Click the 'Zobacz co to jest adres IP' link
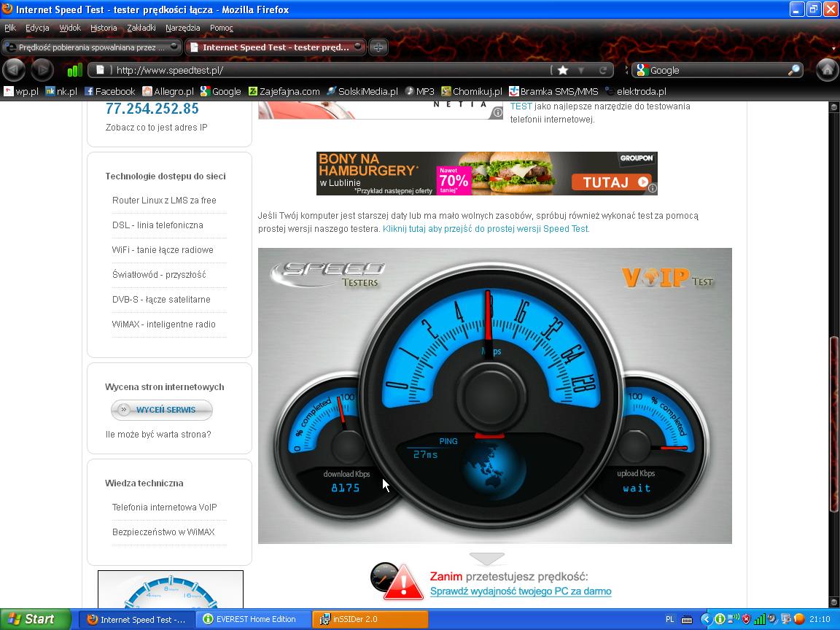Viewport: 840px width, 630px height. [157, 128]
